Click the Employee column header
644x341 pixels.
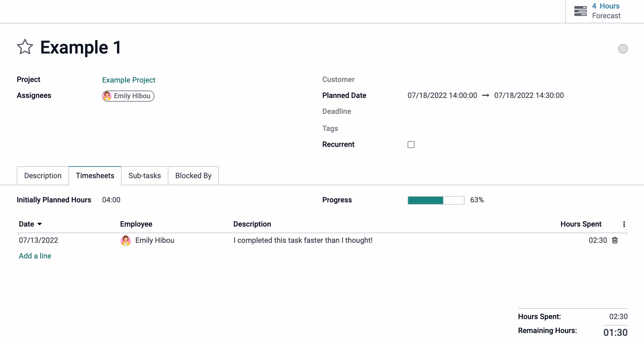tap(136, 224)
